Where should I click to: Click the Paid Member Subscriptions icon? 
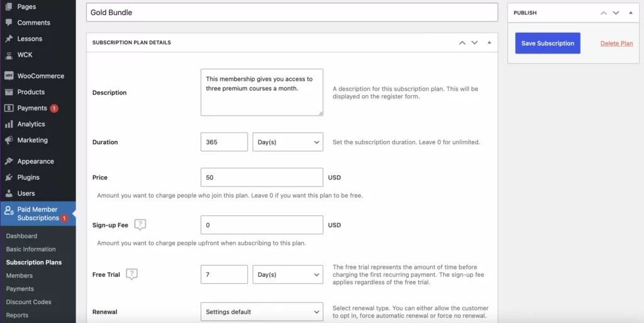pos(9,210)
